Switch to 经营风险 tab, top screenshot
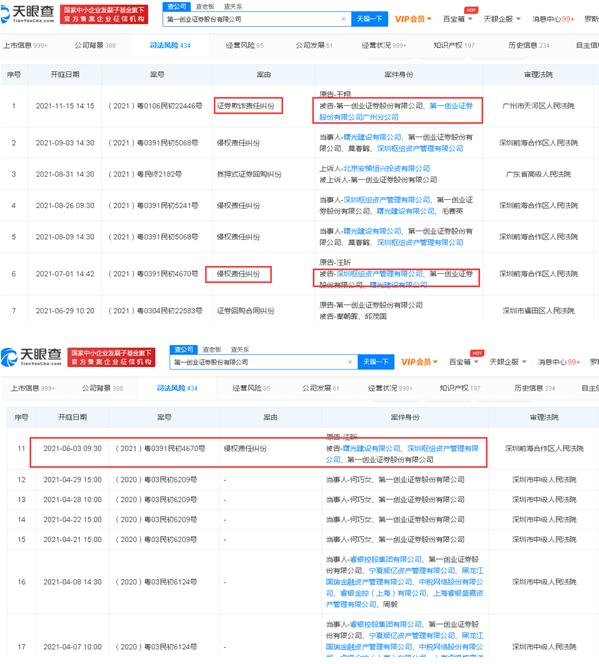Screen dimensions: 599x664 [x=245, y=45]
